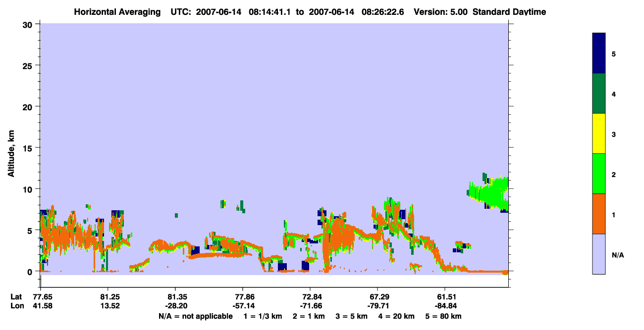Click the colorbar label 'N/A'
This screenshot has width=644, height=330.
click(618, 255)
